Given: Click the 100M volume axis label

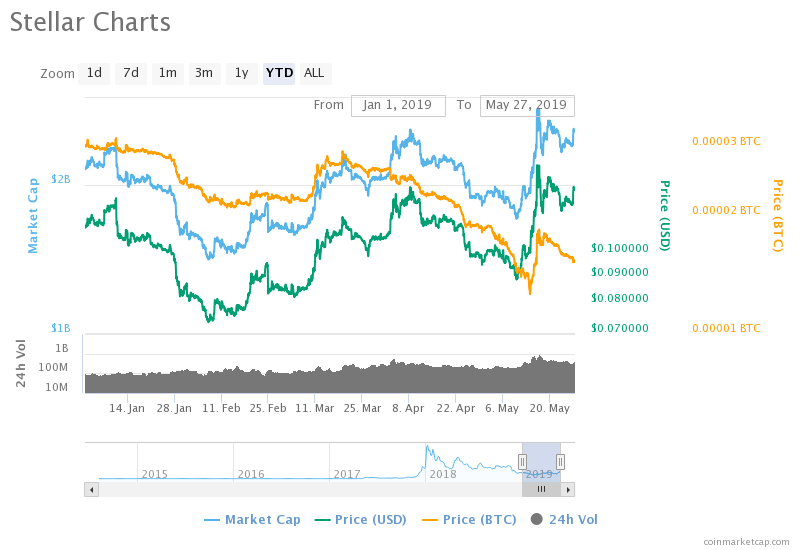Looking at the screenshot, I should tap(53, 367).
